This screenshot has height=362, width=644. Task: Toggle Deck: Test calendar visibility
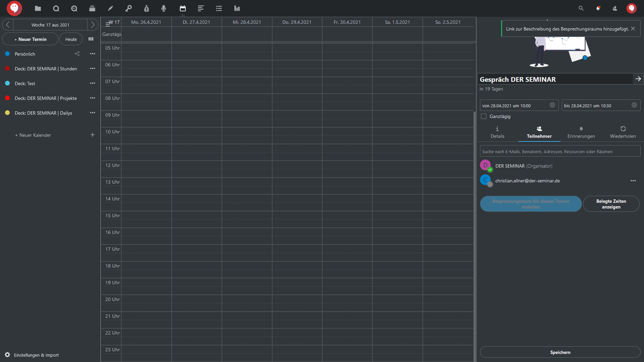click(x=7, y=83)
